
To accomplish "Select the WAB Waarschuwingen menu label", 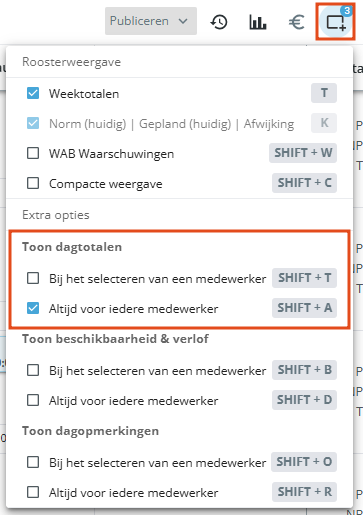I will (111, 154).
